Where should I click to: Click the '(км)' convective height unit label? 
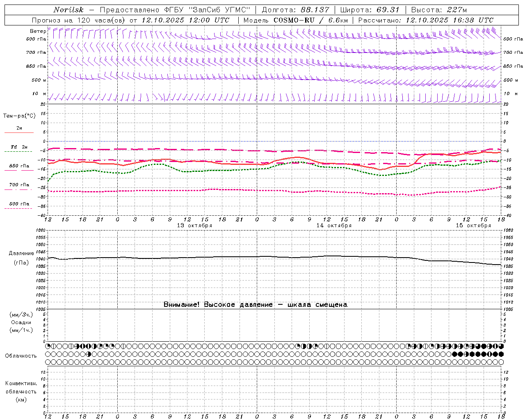pos(21,399)
